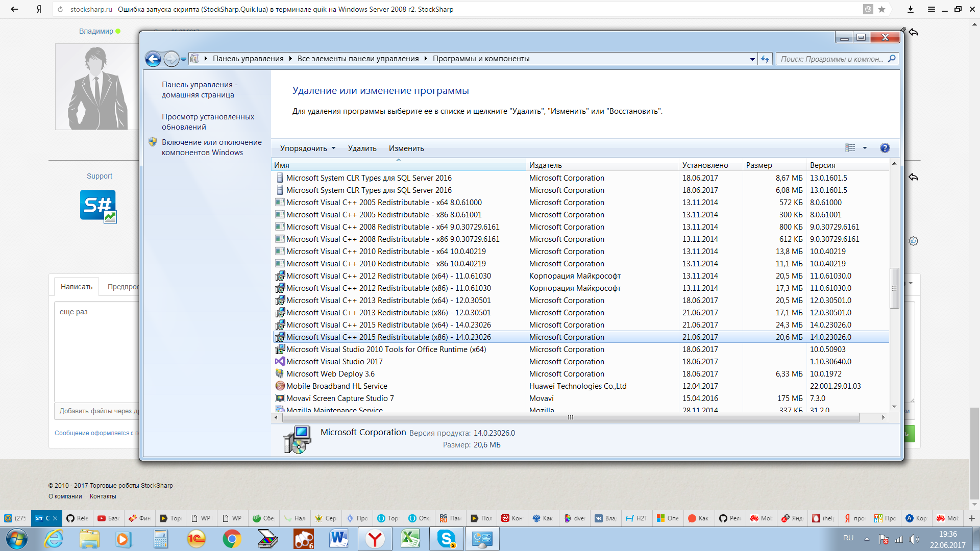Screen dimensions: 980x551
Task: Click icon of 'Mobile Broadband HL Service' row
Action: (x=280, y=386)
